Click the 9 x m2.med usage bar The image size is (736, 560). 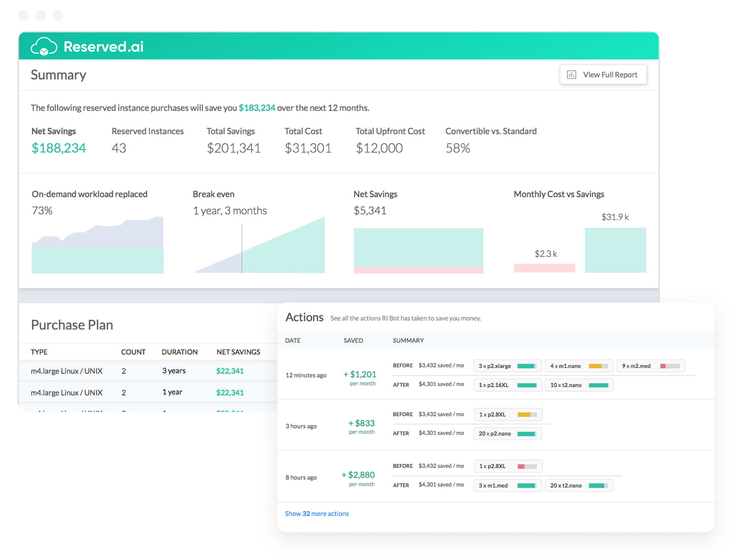click(x=670, y=366)
